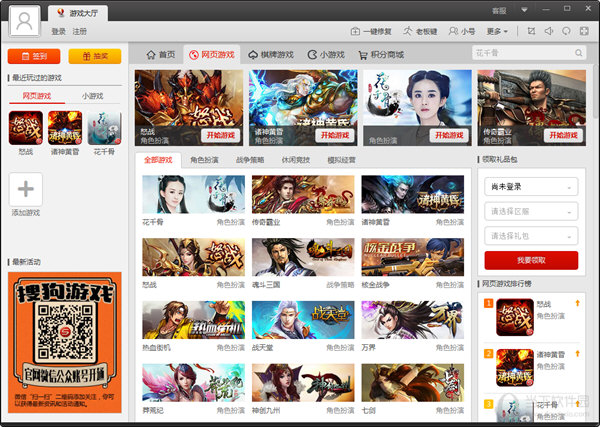Open 怒战 icon in the ranking list
600x427 pixels.
pos(515,317)
